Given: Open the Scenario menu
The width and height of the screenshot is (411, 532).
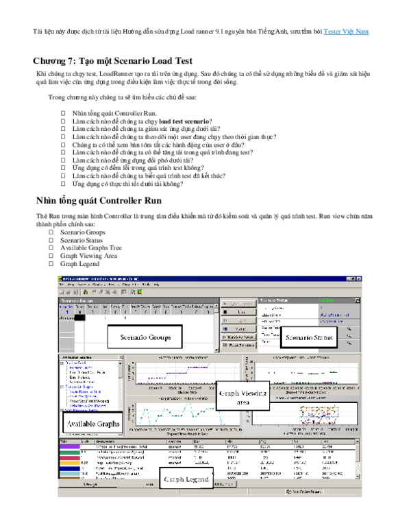Looking at the screenshot, I should 82,285.
